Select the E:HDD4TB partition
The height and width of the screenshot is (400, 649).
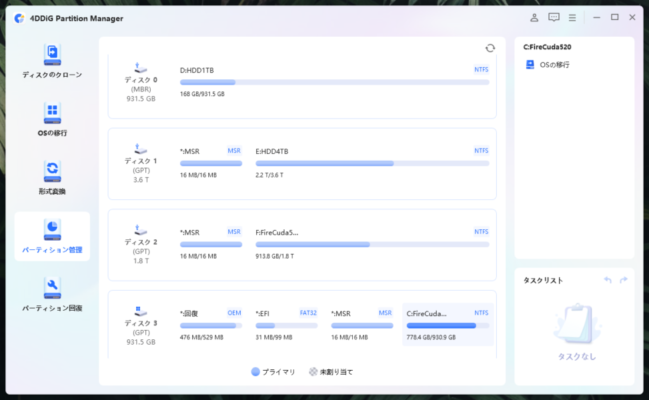pyautogui.click(x=372, y=163)
